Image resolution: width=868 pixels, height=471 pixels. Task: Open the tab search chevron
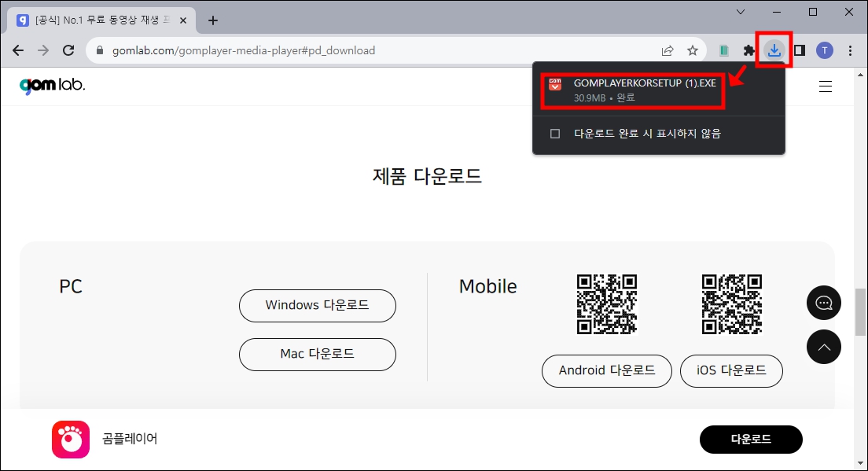tap(740, 12)
